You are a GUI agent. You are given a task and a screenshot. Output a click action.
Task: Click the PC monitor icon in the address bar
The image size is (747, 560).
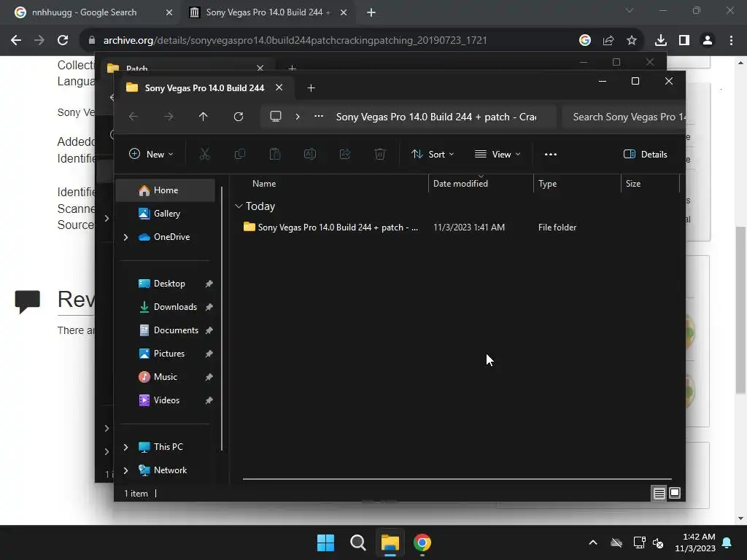coord(275,117)
